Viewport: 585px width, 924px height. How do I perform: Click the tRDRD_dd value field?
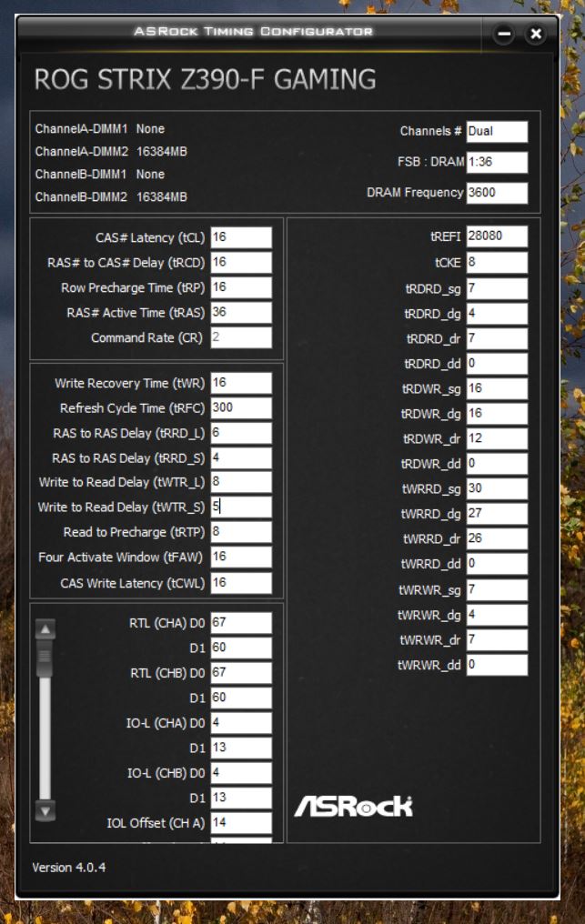[497, 364]
